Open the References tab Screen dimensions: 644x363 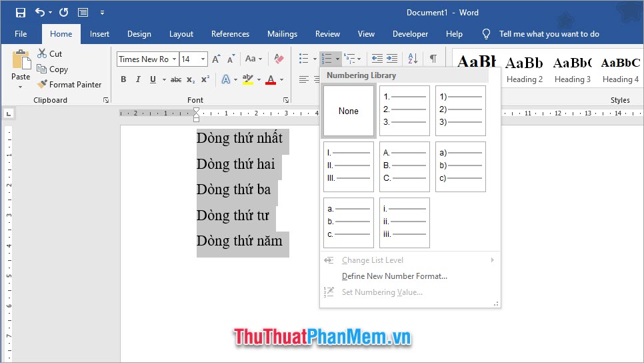coord(230,34)
